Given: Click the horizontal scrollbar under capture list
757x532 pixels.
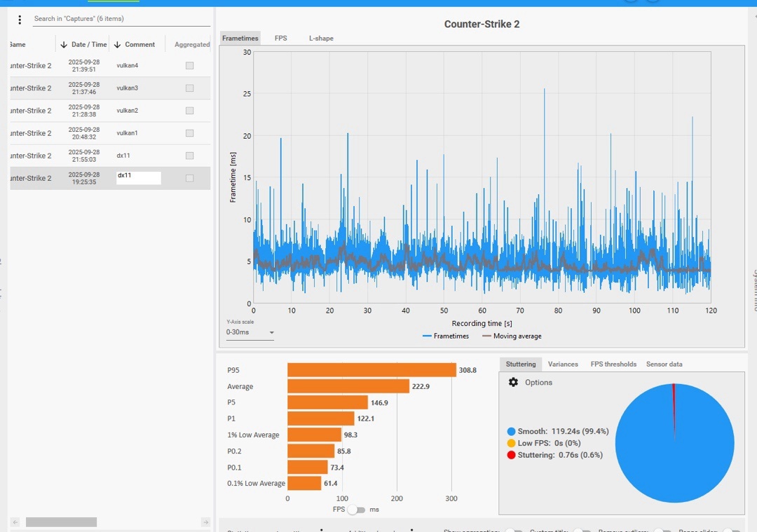Looking at the screenshot, I should pos(61,522).
